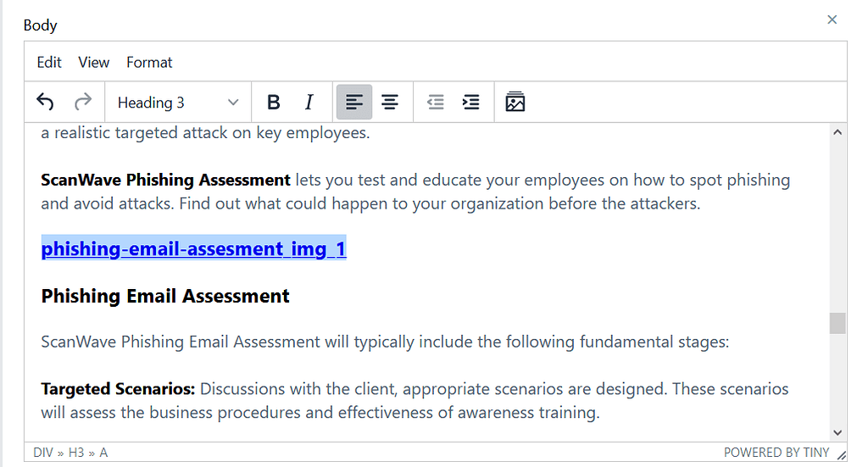868x467 pixels.
Task: Click the Redo arrow icon
Action: click(83, 103)
